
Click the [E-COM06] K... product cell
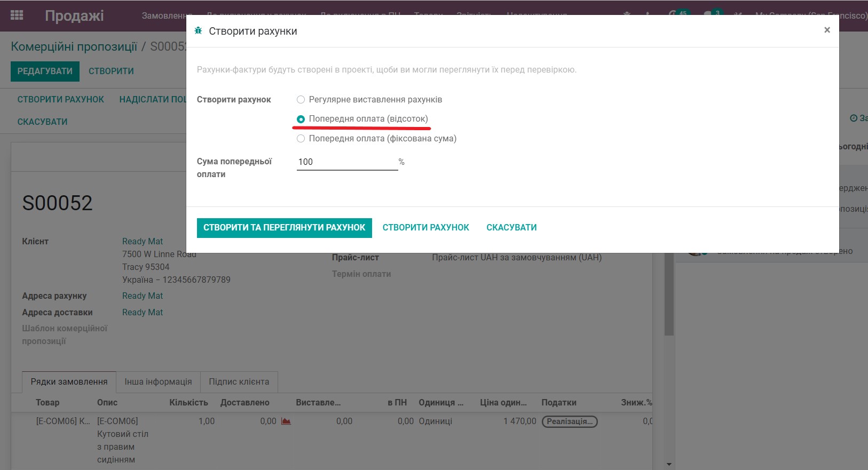point(63,421)
